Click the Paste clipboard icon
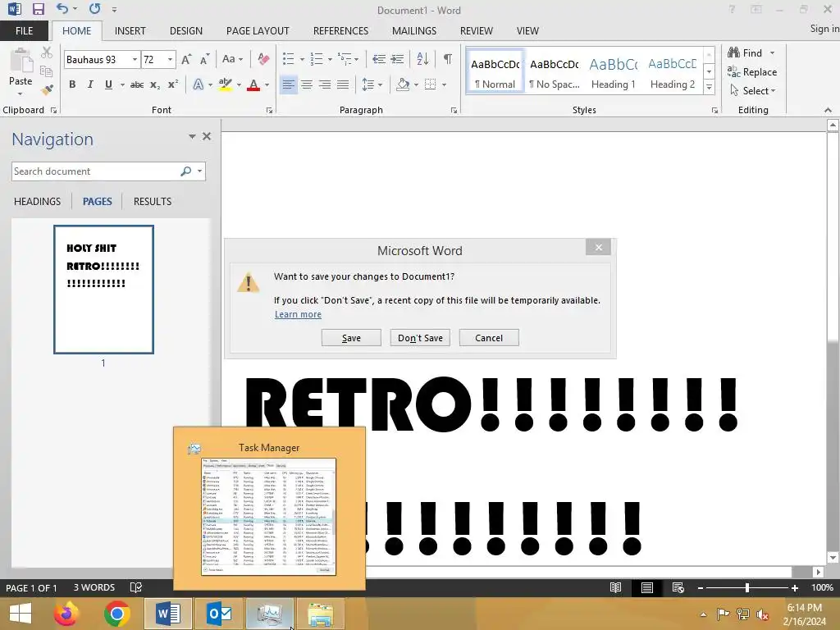 [x=21, y=59]
